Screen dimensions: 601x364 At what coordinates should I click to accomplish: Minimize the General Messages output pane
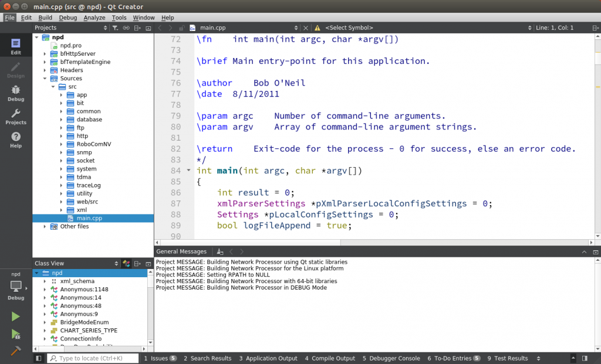point(583,251)
